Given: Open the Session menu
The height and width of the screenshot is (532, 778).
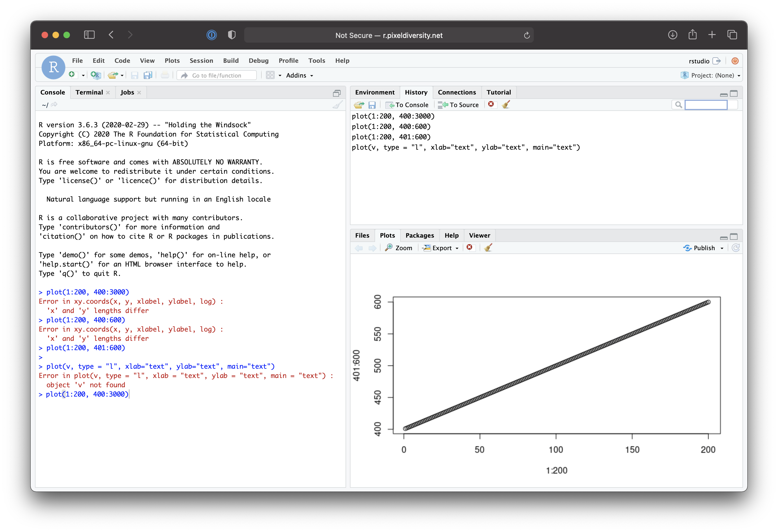Looking at the screenshot, I should point(201,61).
